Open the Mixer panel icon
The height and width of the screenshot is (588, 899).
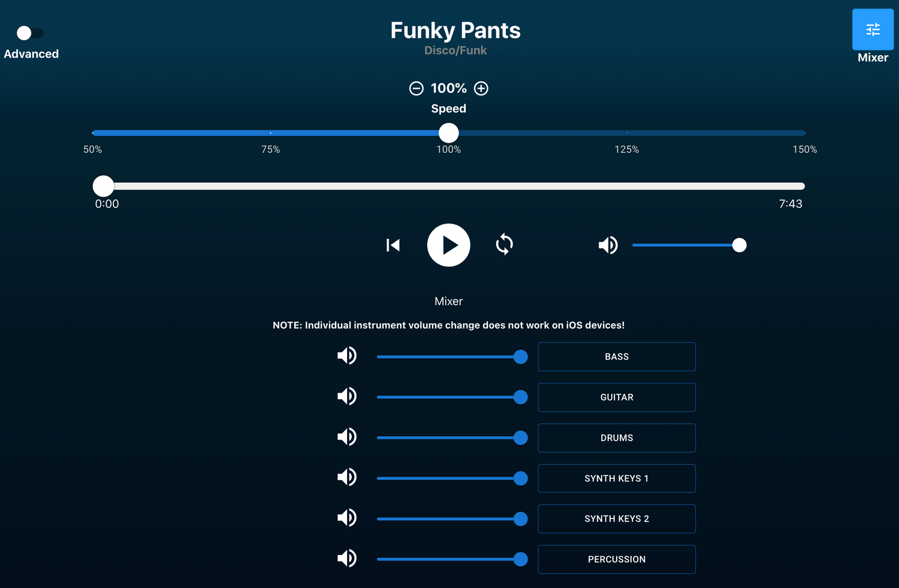[873, 30]
